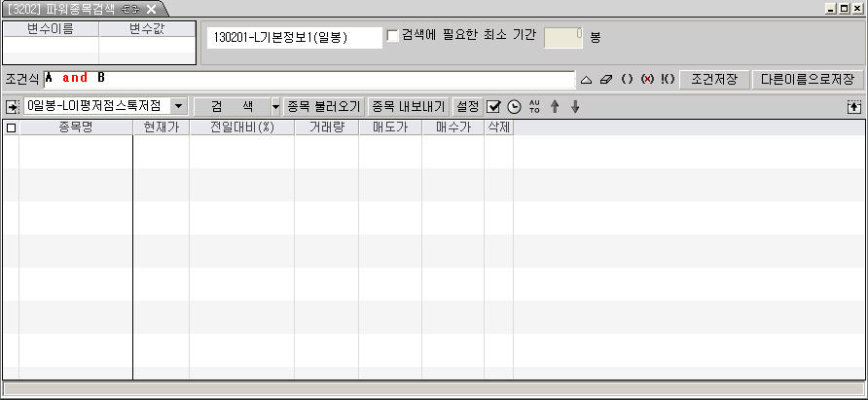Click the !( ) negation icon
This screenshot has height=400, width=868.
coord(667,79)
